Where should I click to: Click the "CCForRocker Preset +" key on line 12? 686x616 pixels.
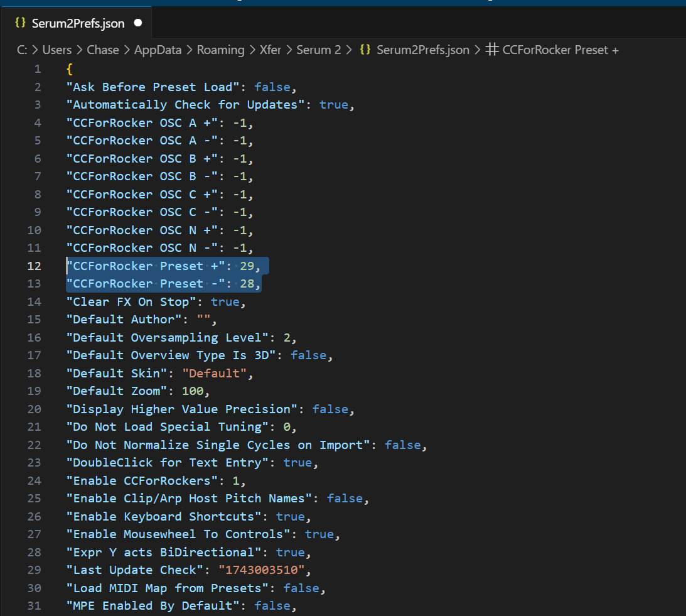145,266
